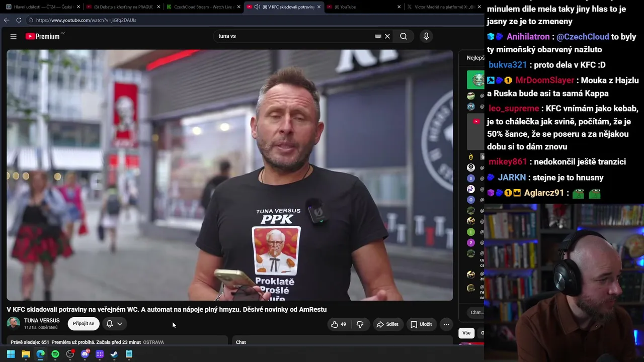Start voice search with the microphone
The height and width of the screenshot is (362, 644).
tap(426, 36)
